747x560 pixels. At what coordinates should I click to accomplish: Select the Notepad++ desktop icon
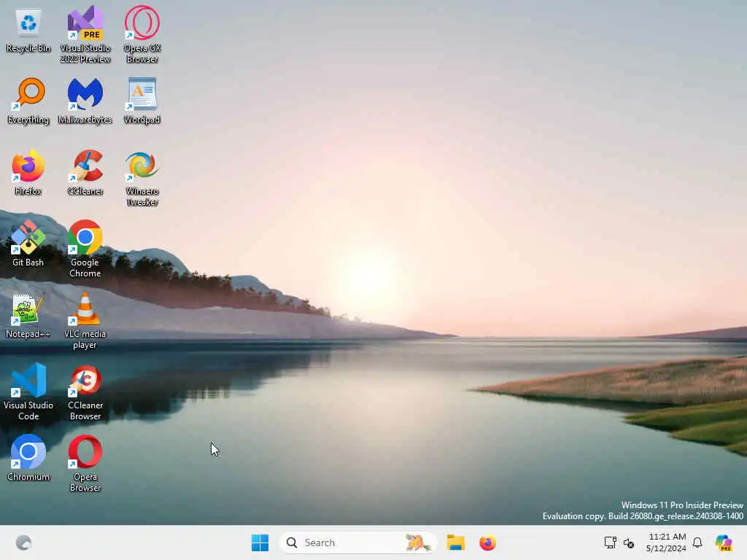coord(28,315)
